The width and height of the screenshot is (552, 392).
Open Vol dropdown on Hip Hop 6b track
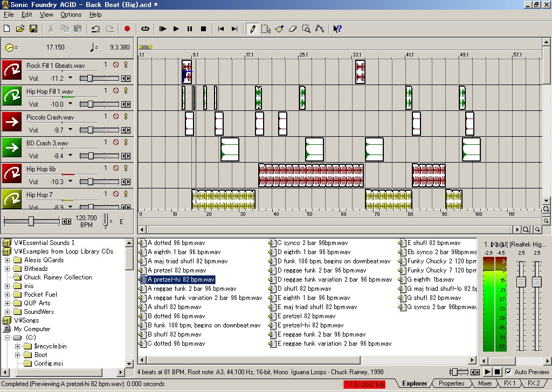[71, 181]
